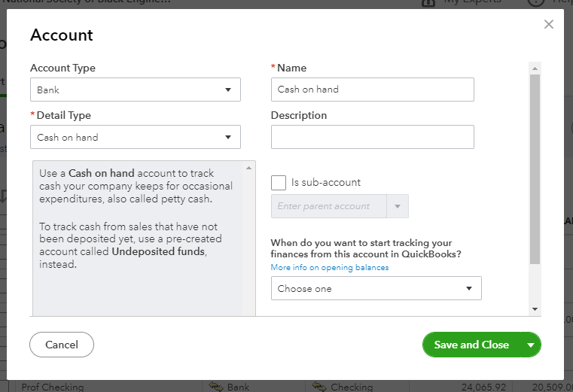Click the description box scroll up arrow
Viewport: 573px width, 392px height.
click(249, 168)
